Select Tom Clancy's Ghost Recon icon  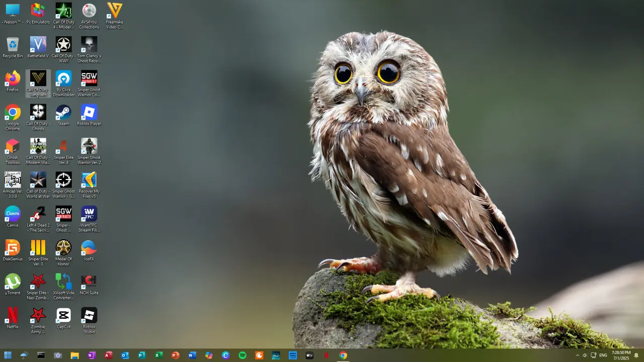pos(89,50)
